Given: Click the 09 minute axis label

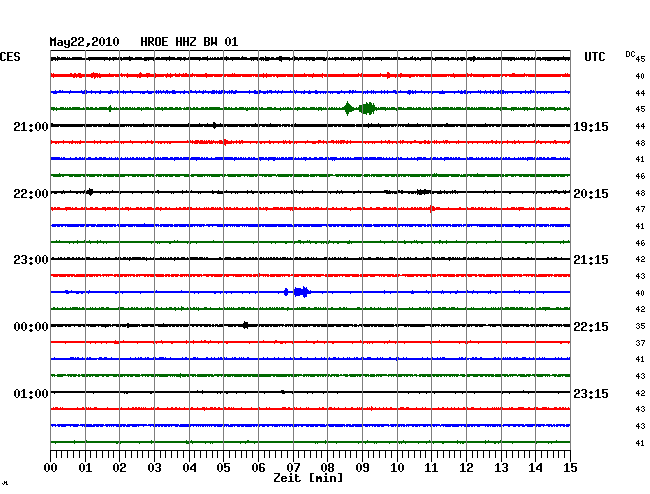Looking at the screenshot, I should [362, 467].
